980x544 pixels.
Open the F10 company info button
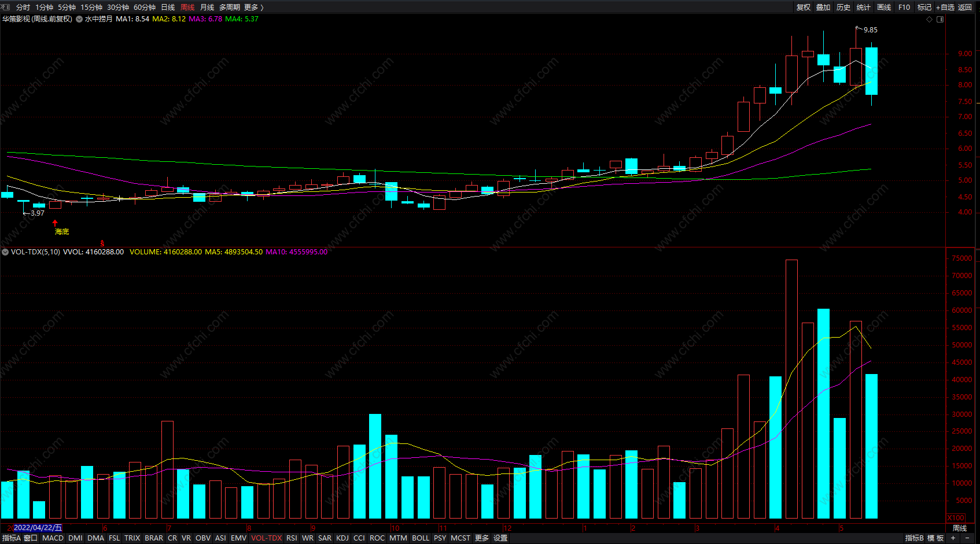pos(904,8)
